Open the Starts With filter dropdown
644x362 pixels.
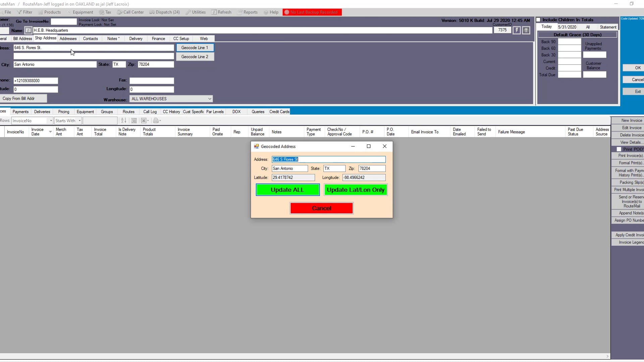[79, 121]
